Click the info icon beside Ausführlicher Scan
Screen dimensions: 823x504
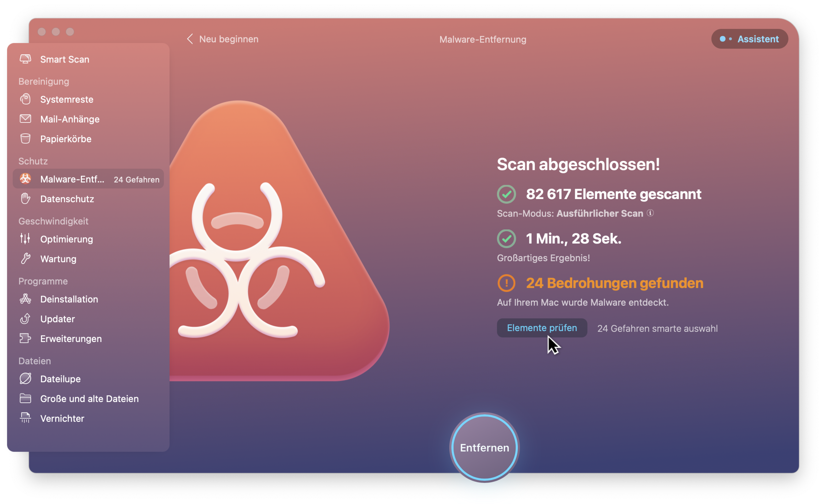tap(650, 213)
